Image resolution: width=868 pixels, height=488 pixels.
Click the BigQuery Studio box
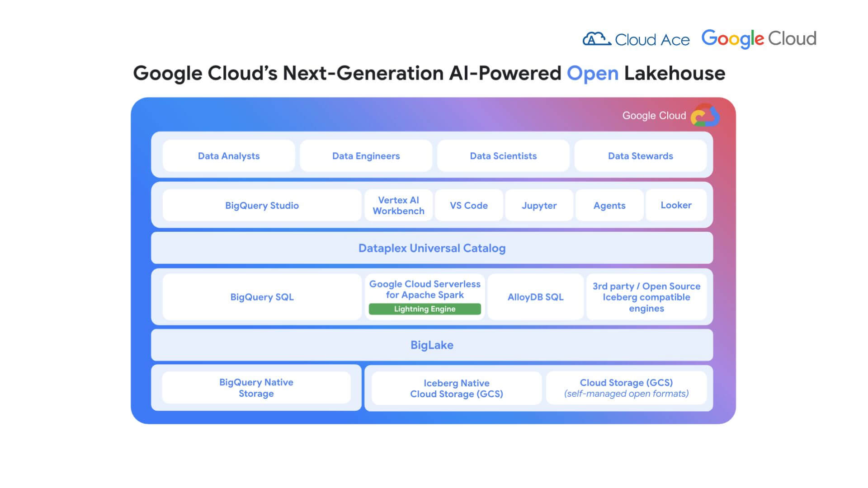(262, 205)
